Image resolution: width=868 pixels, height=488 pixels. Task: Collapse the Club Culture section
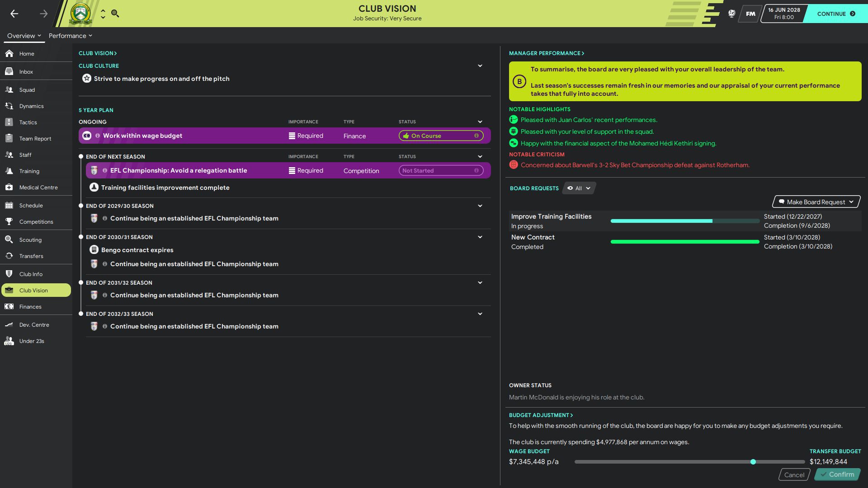[480, 66]
